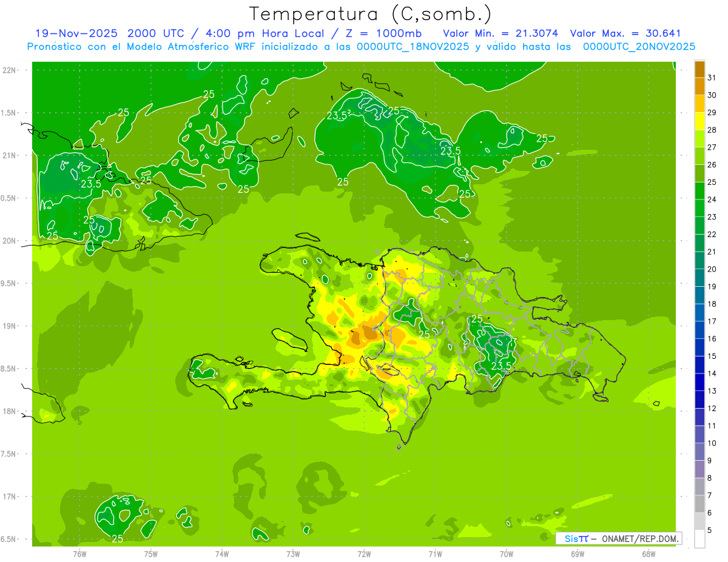Select legend color band between 6 and 7
This screenshot has height=562, width=728.
[699, 504]
